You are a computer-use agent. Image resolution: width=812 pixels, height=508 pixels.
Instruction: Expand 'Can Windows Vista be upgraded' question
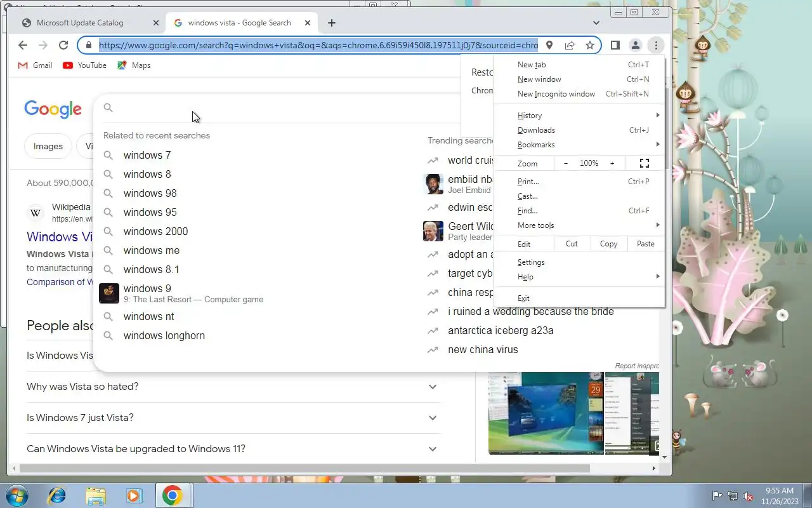click(x=233, y=449)
